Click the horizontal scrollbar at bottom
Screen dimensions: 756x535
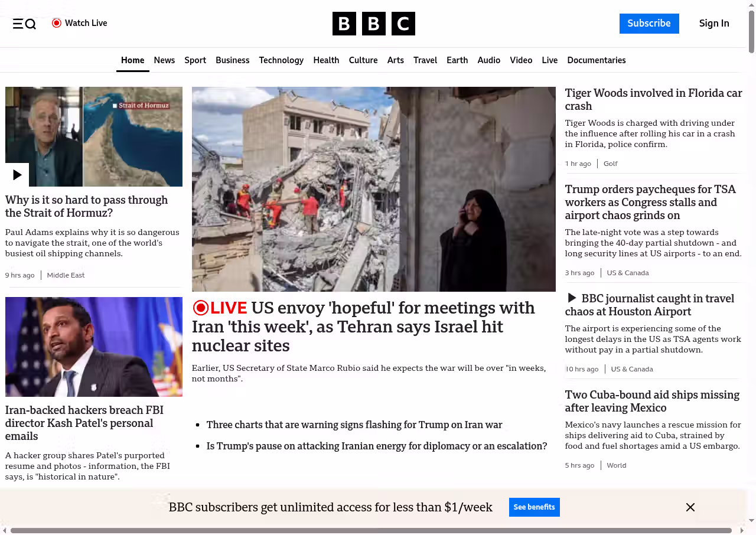click(371, 530)
